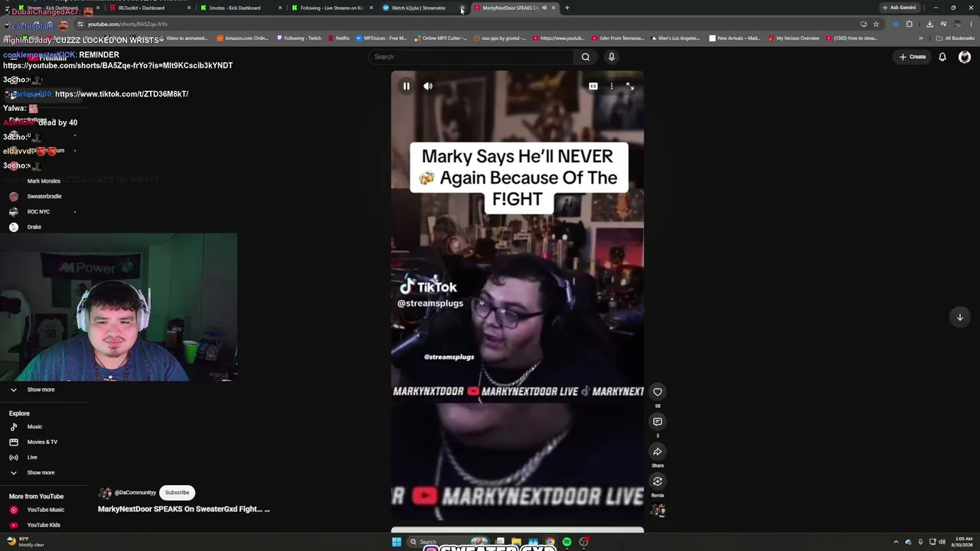Open Chrome from the taskbar
The image size is (980, 551).
(x=550, y=543)
